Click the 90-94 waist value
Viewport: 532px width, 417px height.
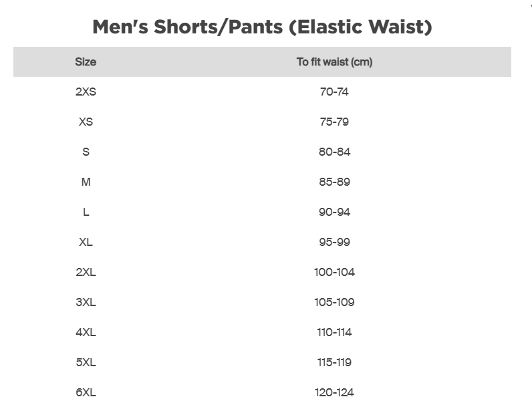click(334, 212)
